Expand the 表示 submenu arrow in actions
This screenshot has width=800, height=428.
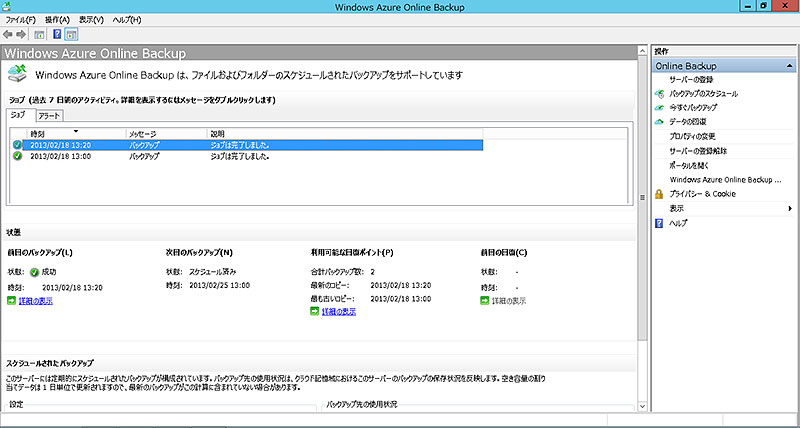pyautogui.click(x=790, y=208)
